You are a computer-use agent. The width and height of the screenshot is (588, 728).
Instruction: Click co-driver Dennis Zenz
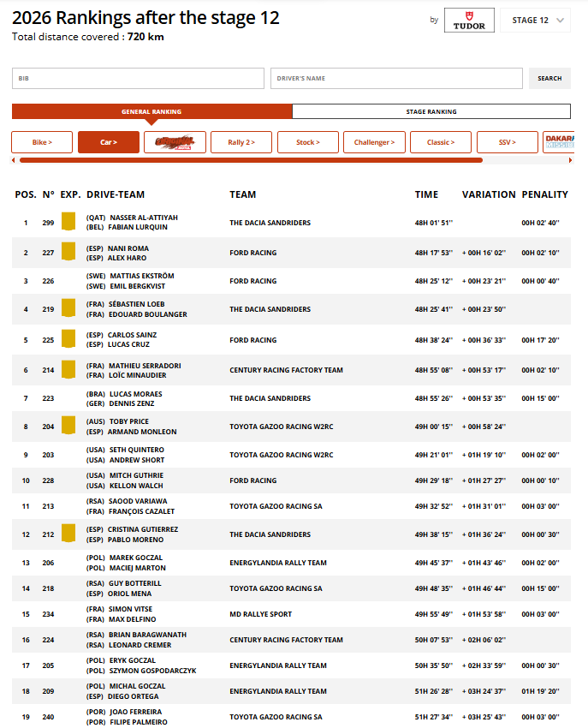pos(132,403)
